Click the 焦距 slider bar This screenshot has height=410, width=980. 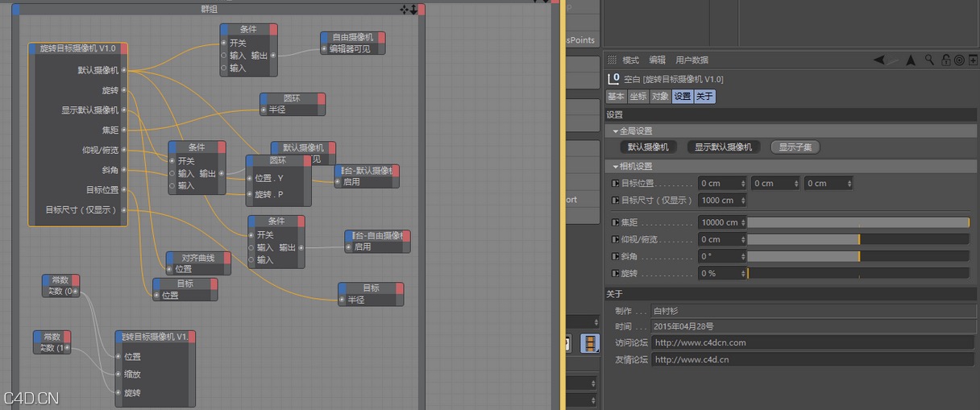(x=858, y=222)
